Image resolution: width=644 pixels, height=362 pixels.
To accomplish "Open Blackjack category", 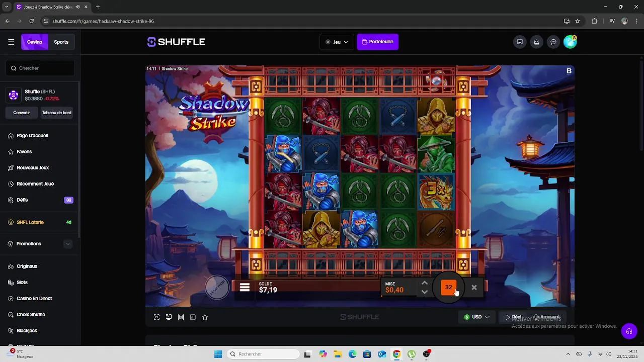I will 27,331.
